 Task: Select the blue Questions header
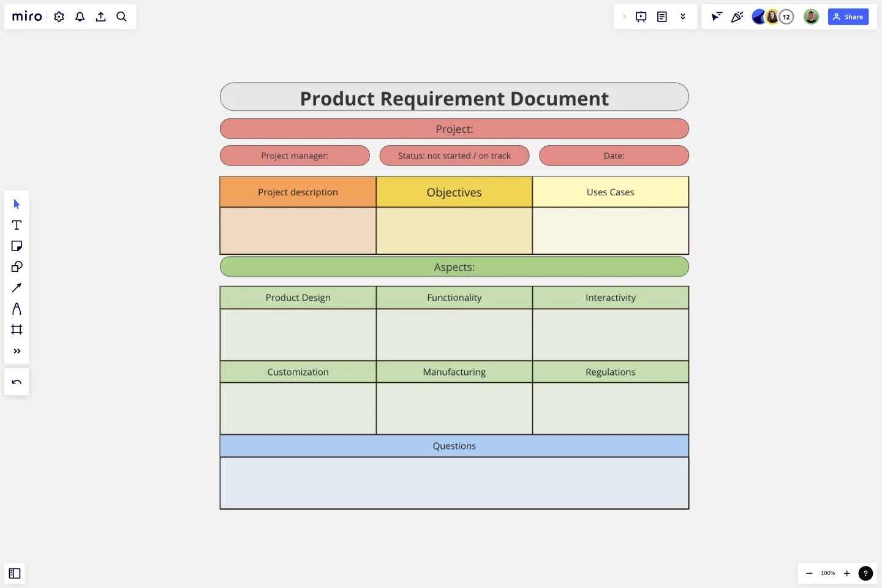pos(454,446)
